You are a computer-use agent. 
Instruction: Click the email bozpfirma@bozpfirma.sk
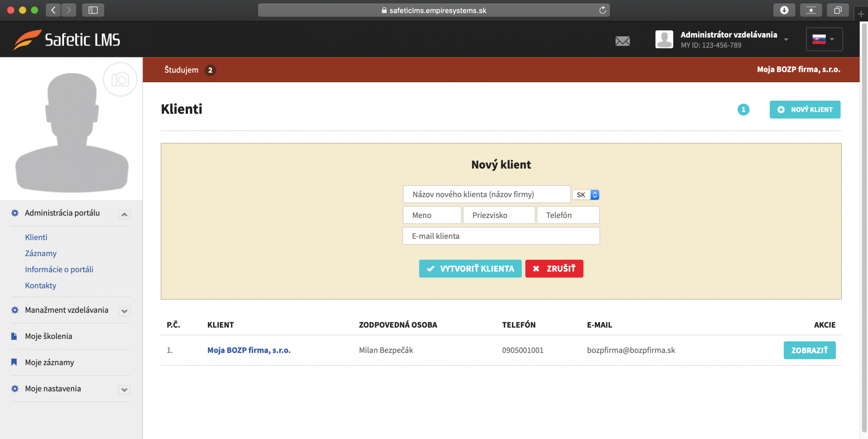coord(631,350)
